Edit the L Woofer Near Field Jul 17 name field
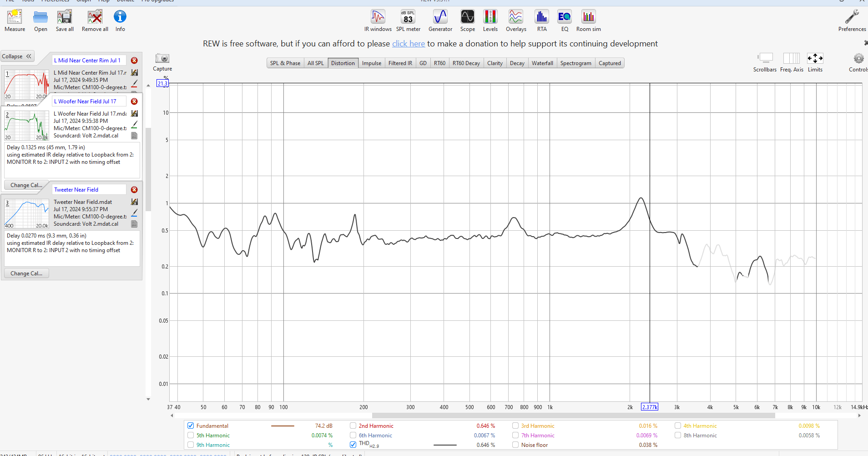 (89, 101)
